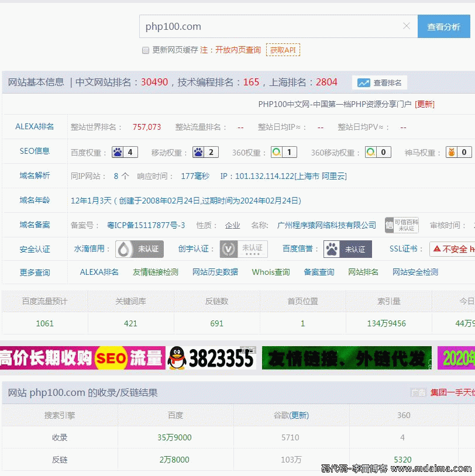Clear the search box with the X icon

pyautogui.click(x=407, y=26)
